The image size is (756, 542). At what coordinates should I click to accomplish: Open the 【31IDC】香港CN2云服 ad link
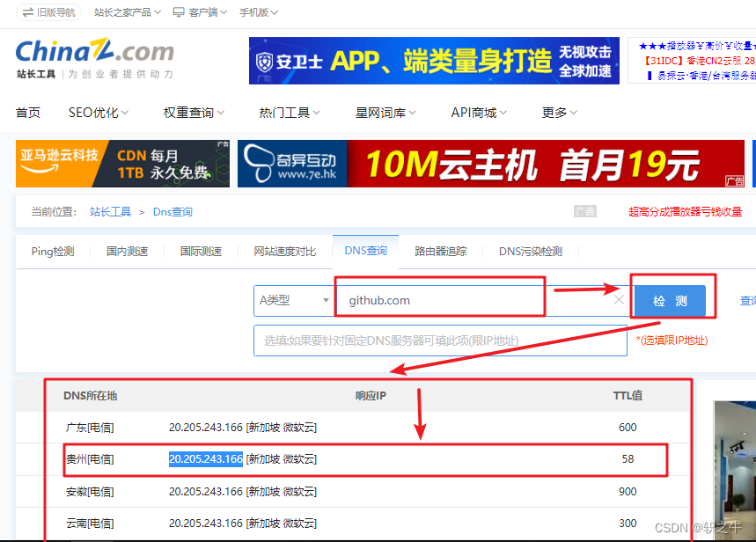coord(700,61)
